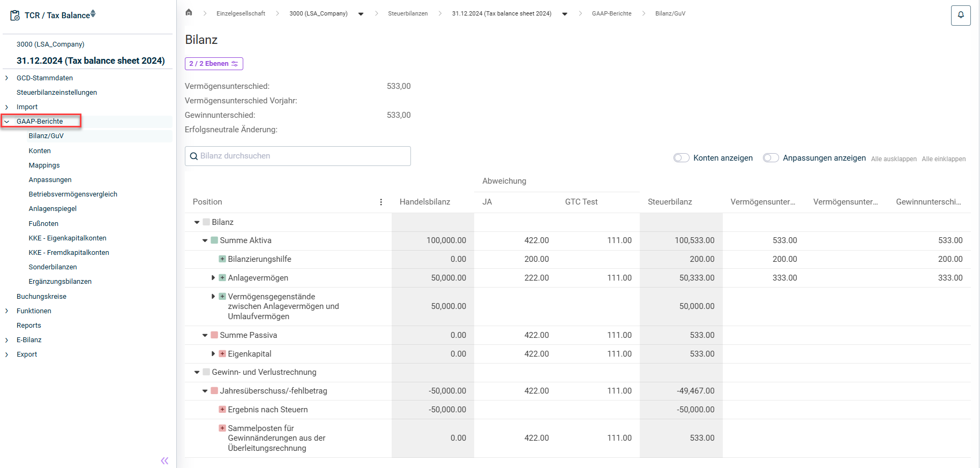Toggle Anpassungen anzeigen switch
This screenshot has width=980, height=468.
[x=770, y=158]
